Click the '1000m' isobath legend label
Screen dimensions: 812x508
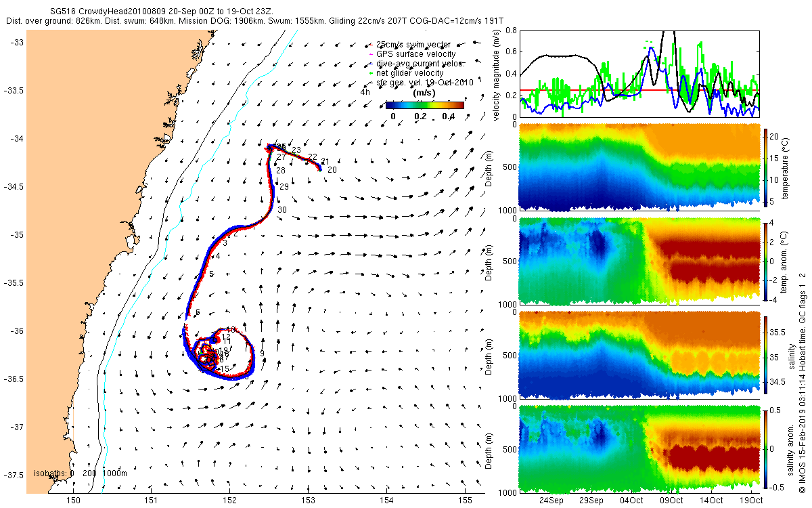point(116,473)
